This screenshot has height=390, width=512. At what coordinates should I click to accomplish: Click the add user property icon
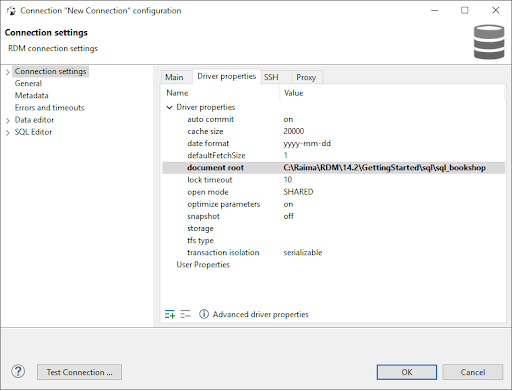(170, 314)
